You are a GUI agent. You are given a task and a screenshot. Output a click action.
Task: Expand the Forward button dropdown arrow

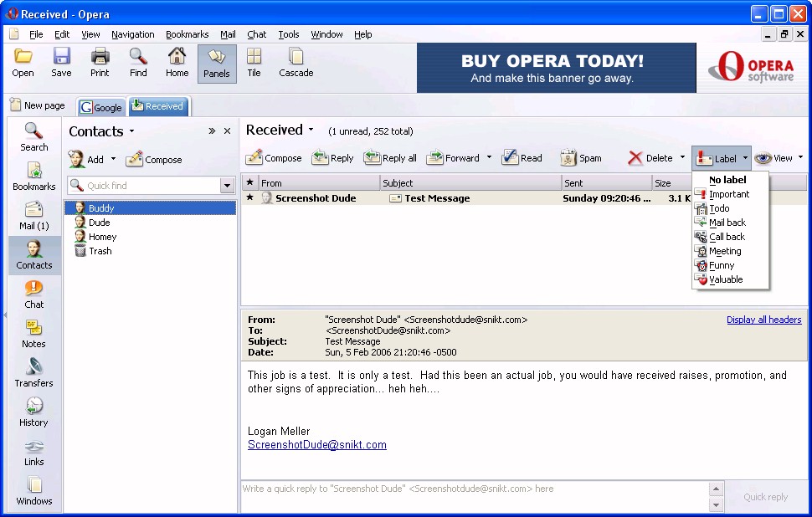point(489,158)
